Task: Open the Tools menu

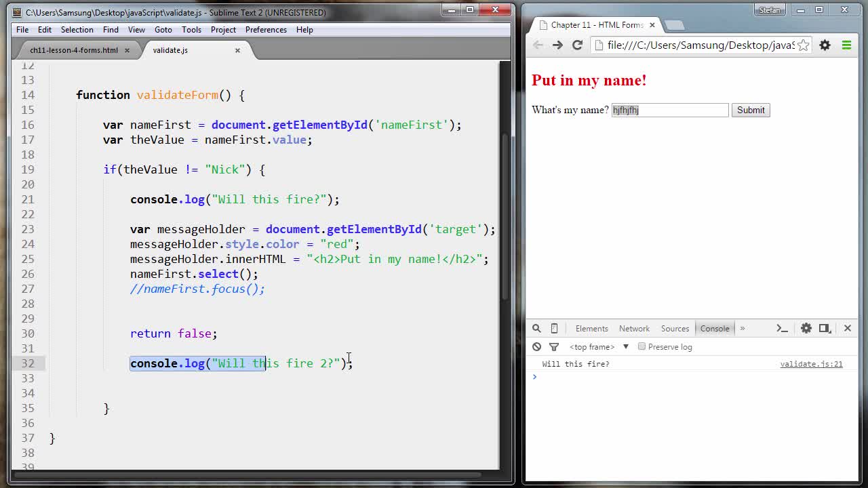Action: point(191,30)
